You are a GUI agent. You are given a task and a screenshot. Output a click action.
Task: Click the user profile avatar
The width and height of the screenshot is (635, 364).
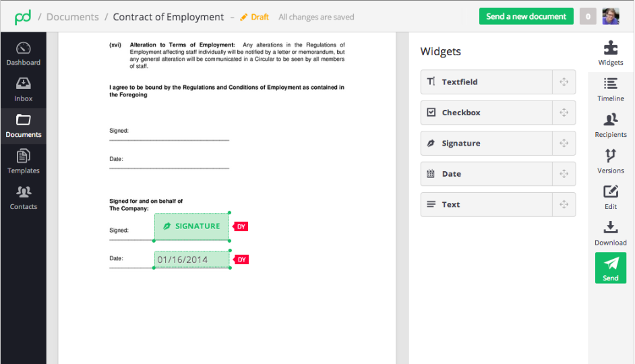coord(611,16)
